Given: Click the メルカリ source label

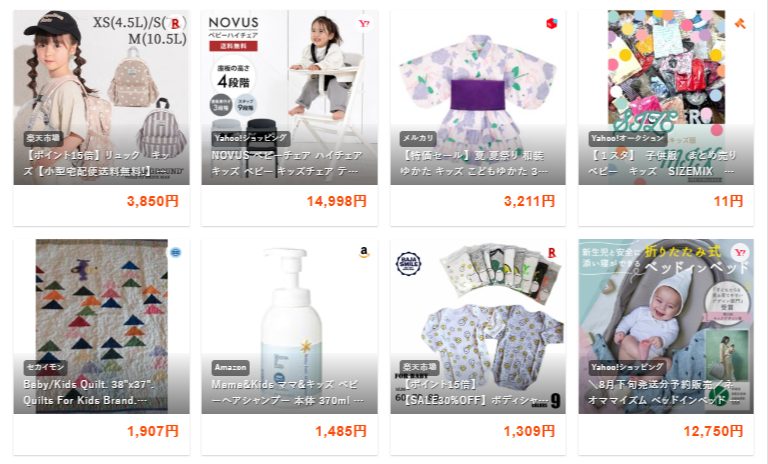Looking at the screenshot, I should click(x=418, y=138).
